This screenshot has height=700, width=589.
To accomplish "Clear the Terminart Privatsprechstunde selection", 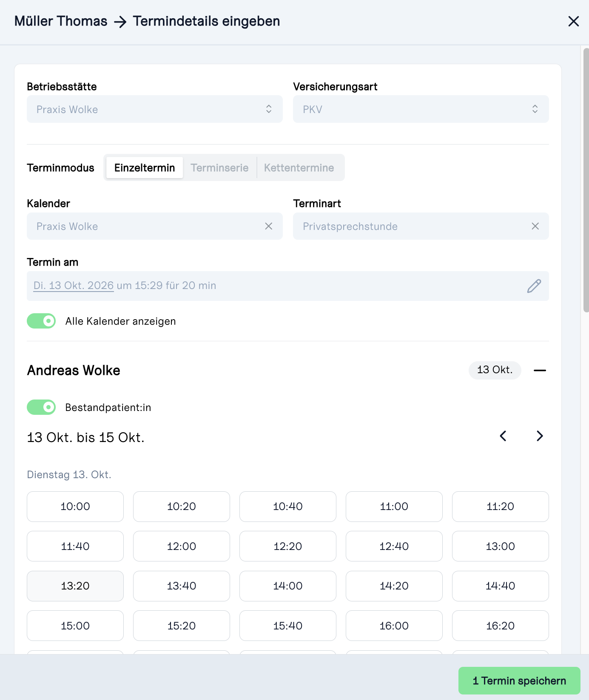I will [535, 226].
